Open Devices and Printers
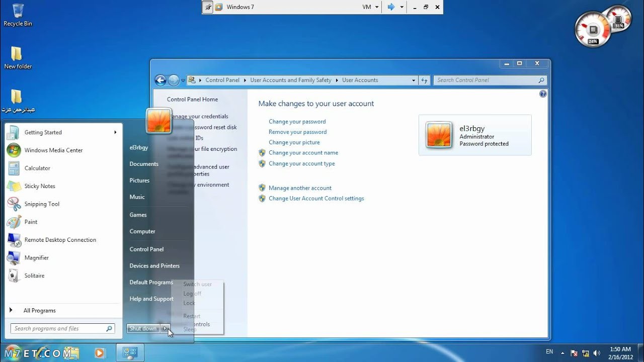The height and width of the screenshot is (362, 644). [x=154, y=266]
